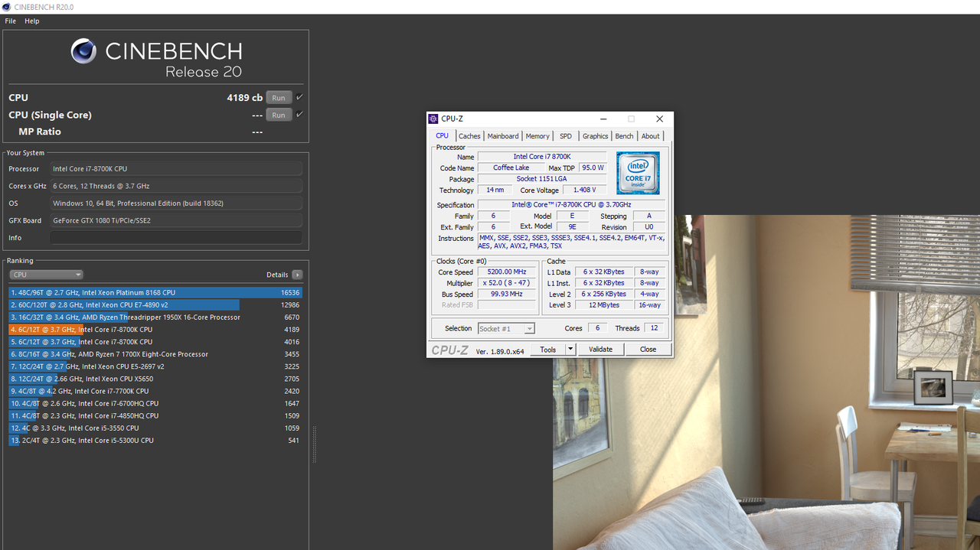Select the i7-4850HQ ranking row
980x550 pixels.
(x=155, y=415)
